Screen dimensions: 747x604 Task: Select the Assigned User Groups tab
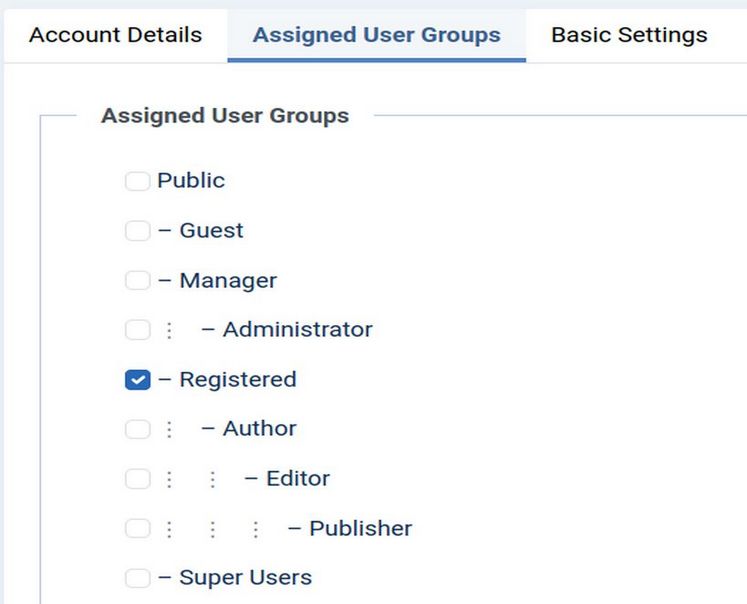click(376, 35)
